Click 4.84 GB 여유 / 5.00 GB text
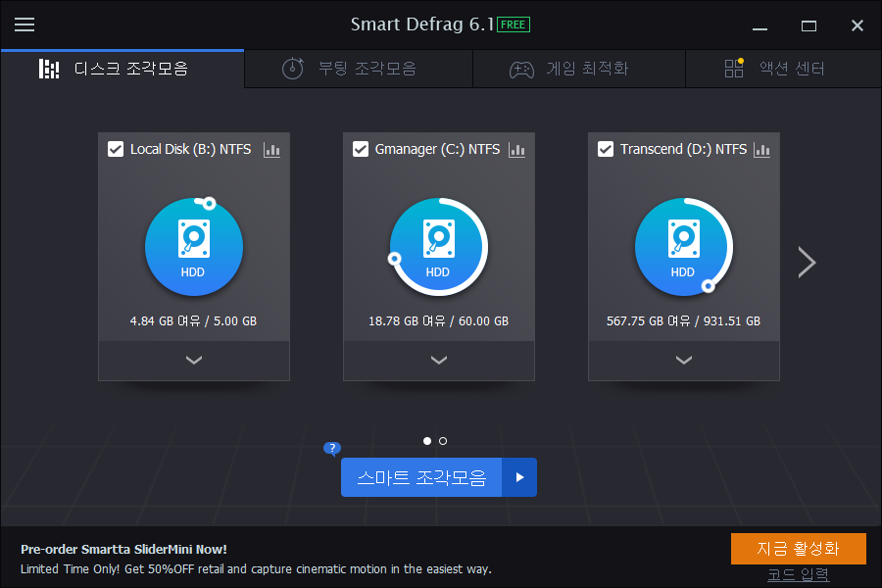 tap(193, 321)
